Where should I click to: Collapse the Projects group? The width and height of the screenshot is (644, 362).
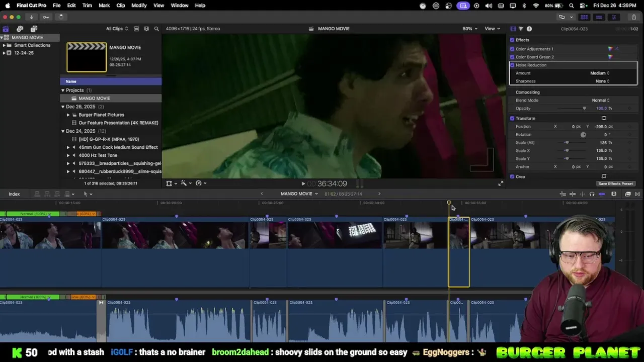tap(63, 90)
